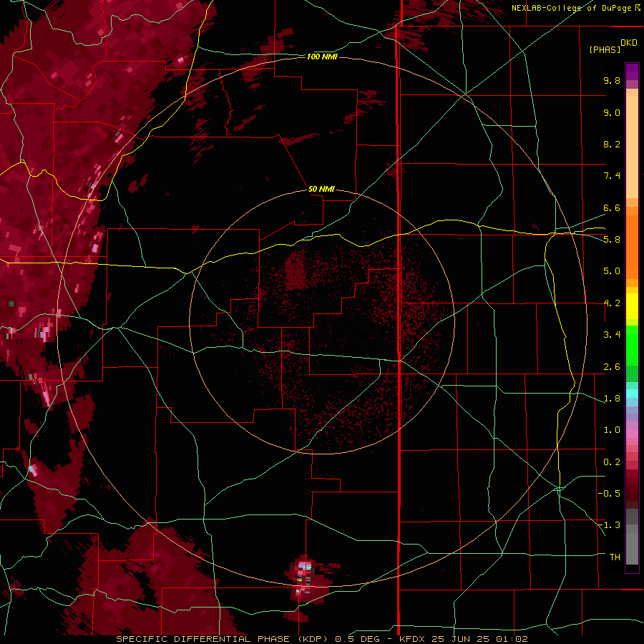The height and width of the screenshot is (644, 644).
Task: Click the 9.8 value on the color scale
Action: click(612, 80)
